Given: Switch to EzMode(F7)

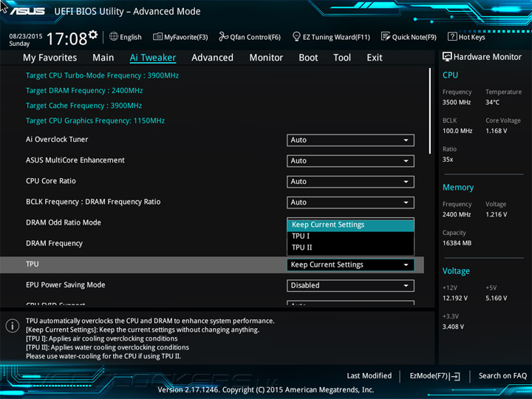Looking at the screenshot, I should 434,376.
